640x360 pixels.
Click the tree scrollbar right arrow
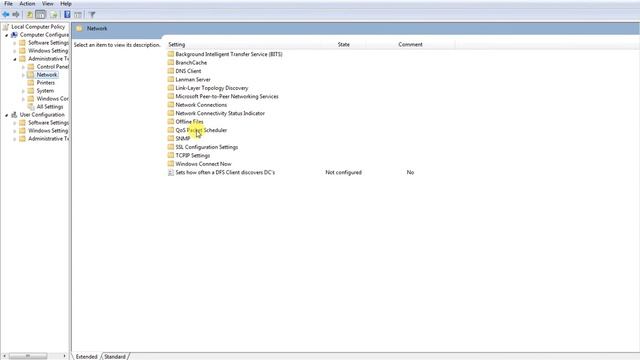(x=64, y=356)
